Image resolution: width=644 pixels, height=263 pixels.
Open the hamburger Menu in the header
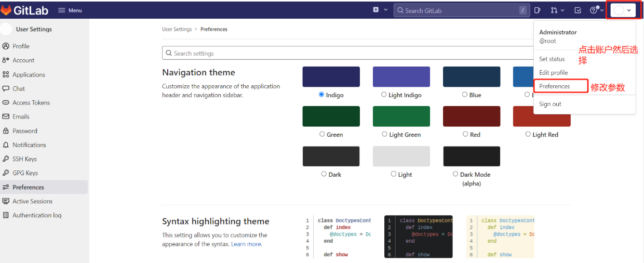(70, 10)
